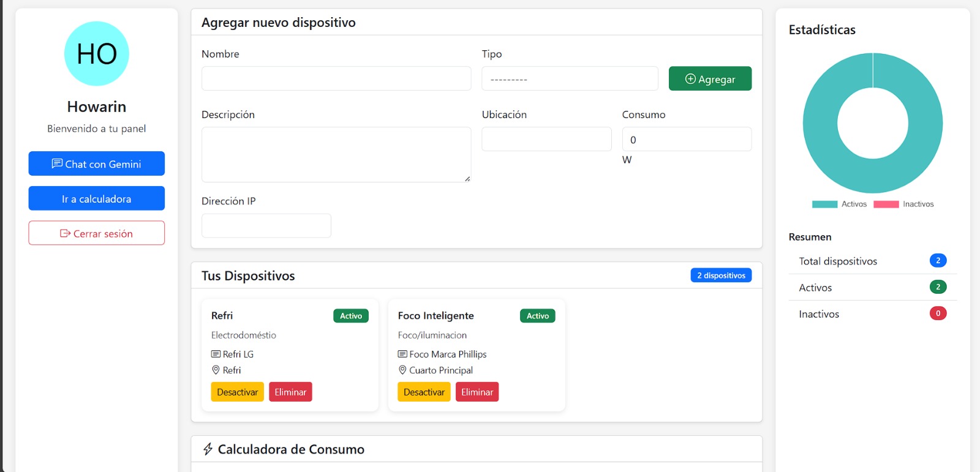Open the Tipo dropdown selector
Image resolution: width=980 pixels, height=472 pixels.
point(570,78)
